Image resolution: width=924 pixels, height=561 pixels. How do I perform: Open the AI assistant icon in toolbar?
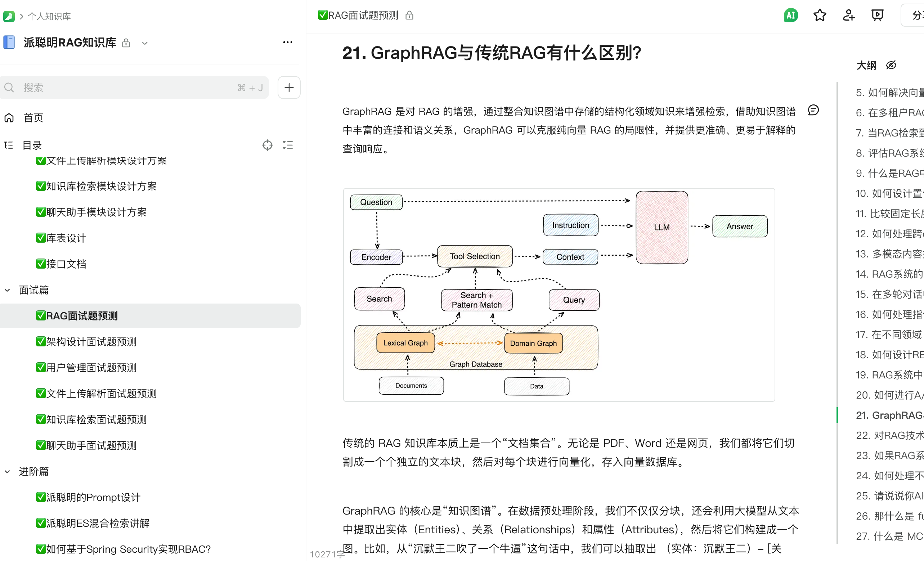pos(790,15)
